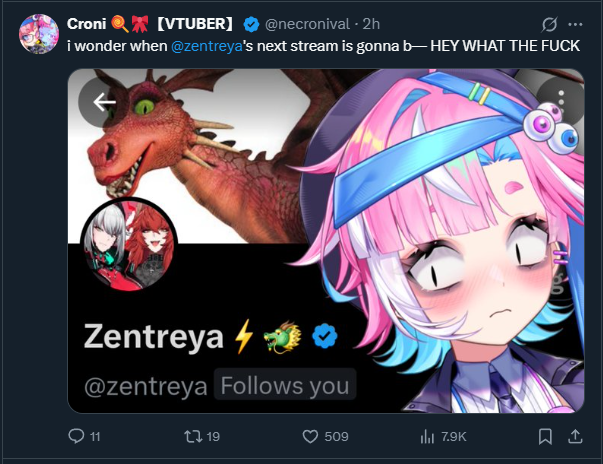
Task: Click Zentreya's blue verified checkmark
Action: tap(325, 336)
